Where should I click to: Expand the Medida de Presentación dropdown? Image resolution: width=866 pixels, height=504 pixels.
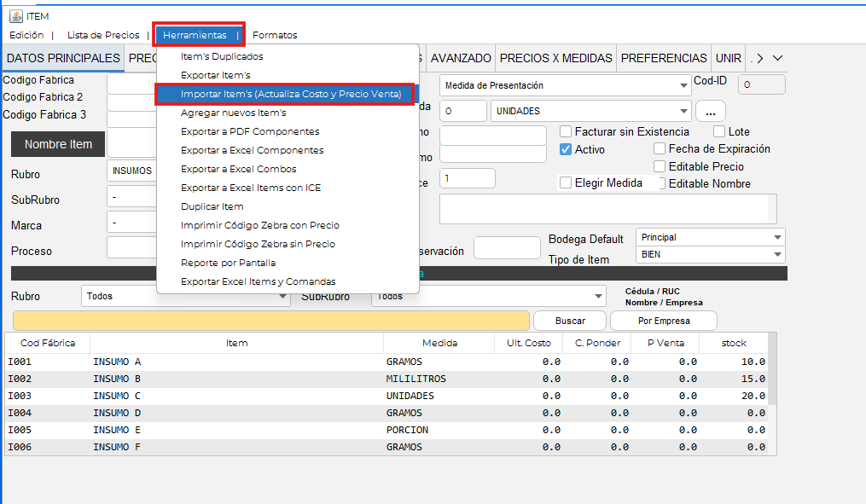coord(684,85)
